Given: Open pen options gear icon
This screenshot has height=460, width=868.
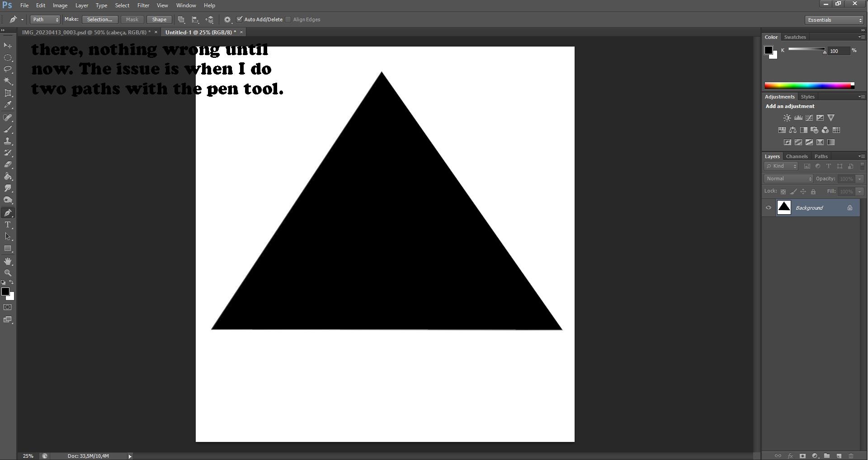Looking at the screenshot, I should pos(227,19).
